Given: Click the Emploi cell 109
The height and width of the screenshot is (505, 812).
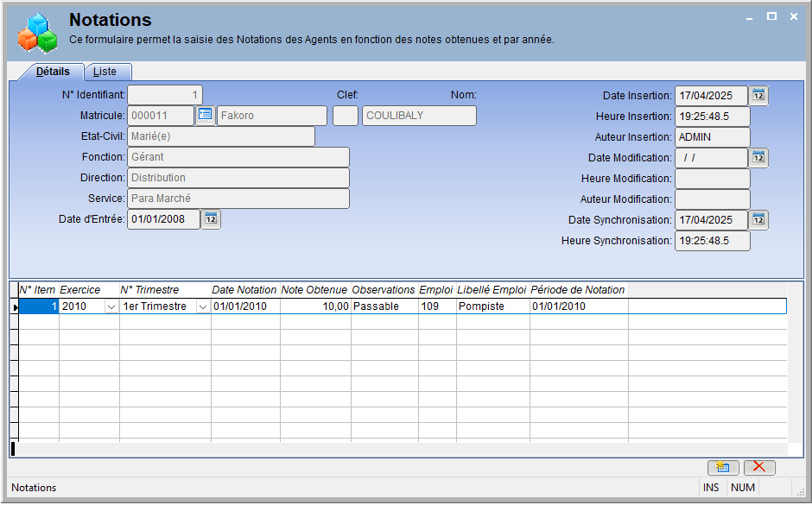Looking at the screenshot, I should tap(437, 306).
